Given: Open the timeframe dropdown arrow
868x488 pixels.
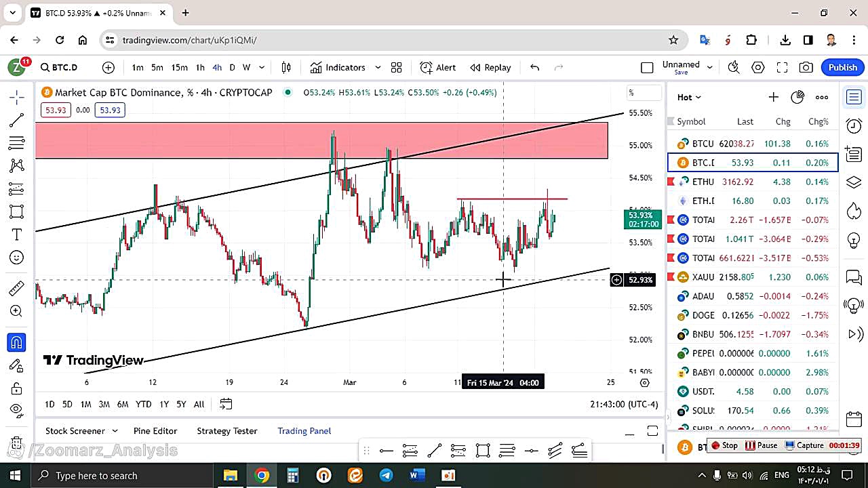Looking at the screenshot, I should [x=262, y=67].
